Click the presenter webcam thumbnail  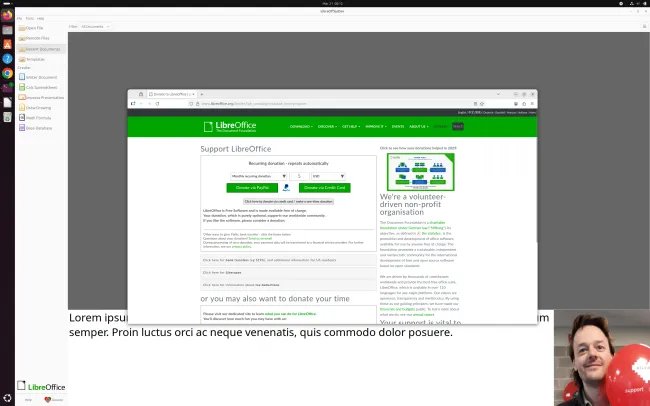602,357
